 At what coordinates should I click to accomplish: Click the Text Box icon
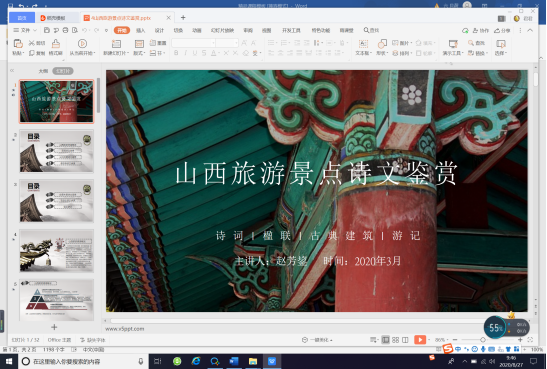(363, 44)
